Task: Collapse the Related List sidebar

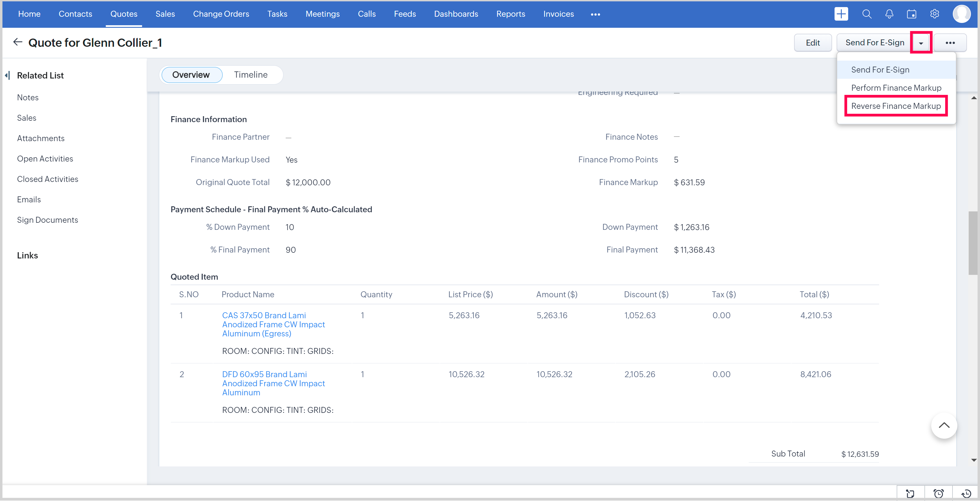Action: point(7,75)
